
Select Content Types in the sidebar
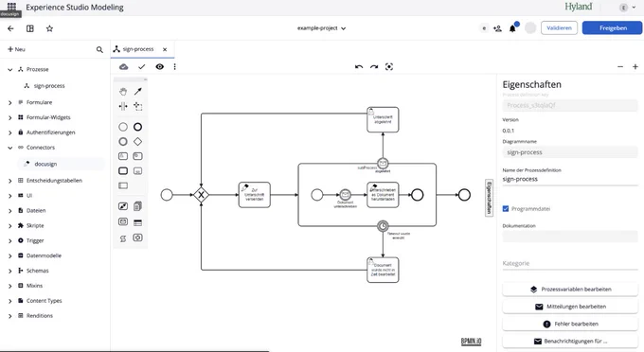(x=44, y=301)
